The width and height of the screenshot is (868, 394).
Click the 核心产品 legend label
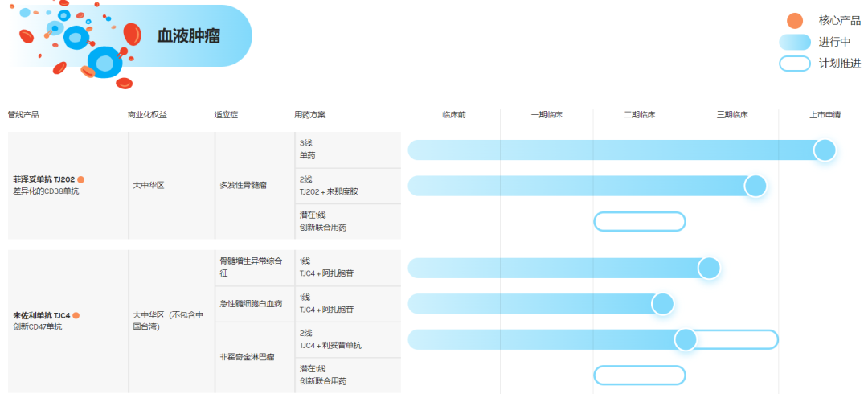[x=840, y=21]
